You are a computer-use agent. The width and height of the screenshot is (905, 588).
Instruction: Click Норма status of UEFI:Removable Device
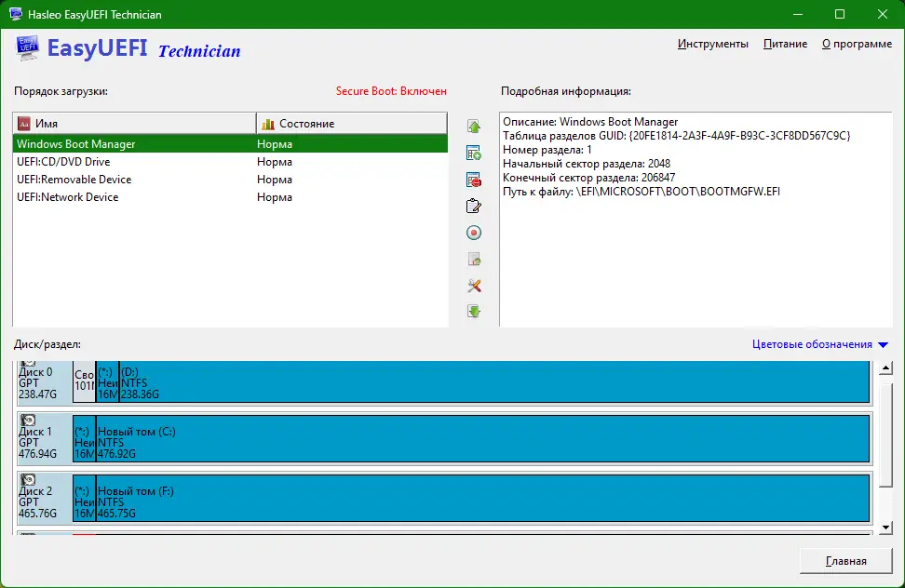[x=275, y=180]
